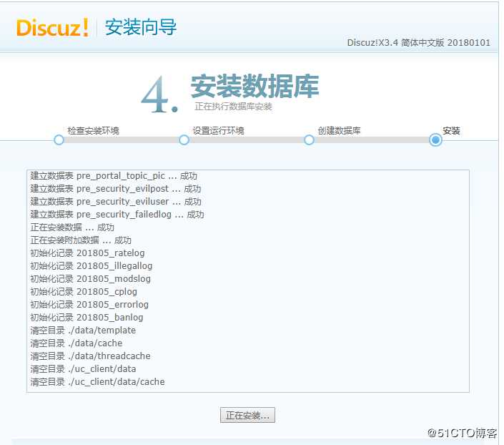Click log line 初始化记录 201805_banlog
Viewport: 504px width, 445px height.
point(87,318)
